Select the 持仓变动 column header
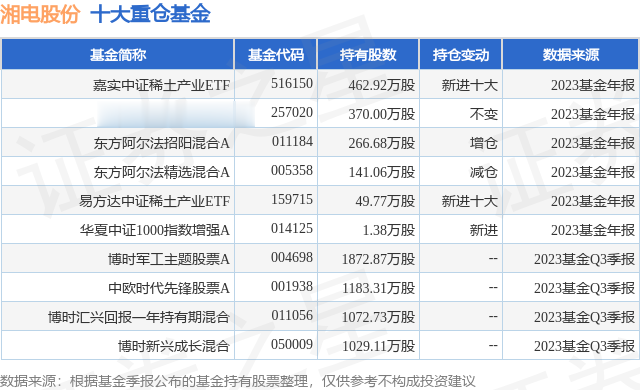Image resolution: width=640 pixels, height=390 pixels. pyautogui.click(x=461, y=55)
